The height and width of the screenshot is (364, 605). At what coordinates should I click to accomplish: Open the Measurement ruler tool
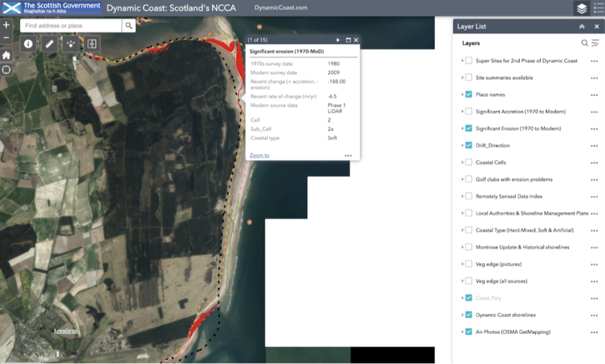pyautogui.click(x=50, y=44)
